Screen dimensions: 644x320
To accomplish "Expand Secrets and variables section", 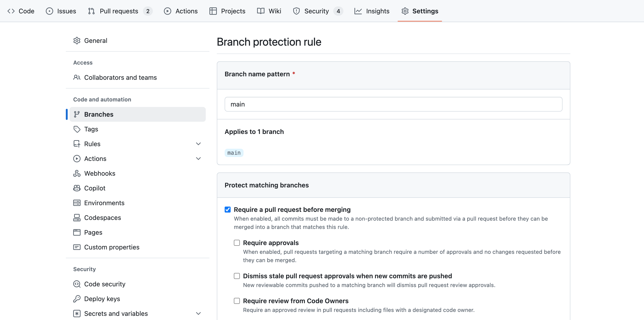I will [198, 314].
